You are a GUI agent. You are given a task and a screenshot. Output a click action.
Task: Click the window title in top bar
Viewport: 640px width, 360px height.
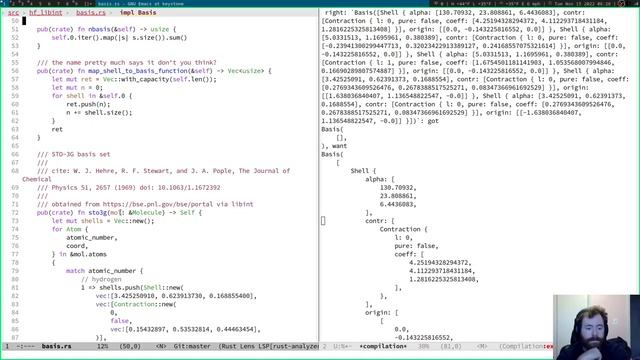click(140, 4)
